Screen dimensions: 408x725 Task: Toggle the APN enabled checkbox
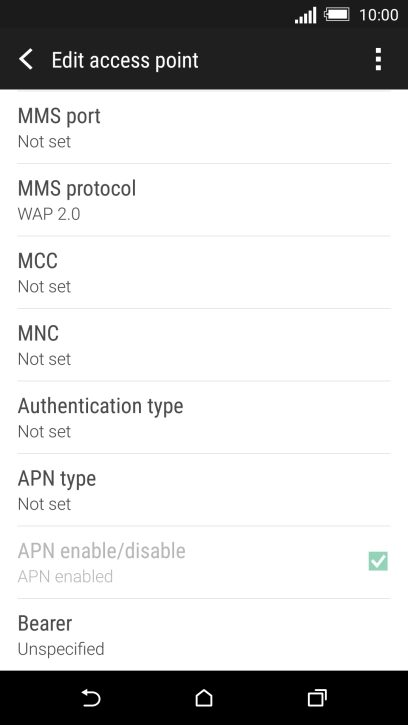378,561
